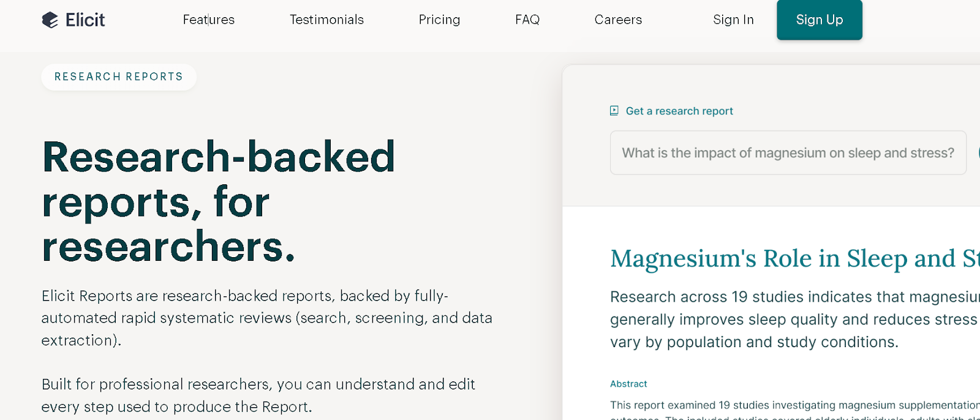Viewport: 980px width, 420px height.
Task: Click the Sign Up button
Action: click(820, 20)
